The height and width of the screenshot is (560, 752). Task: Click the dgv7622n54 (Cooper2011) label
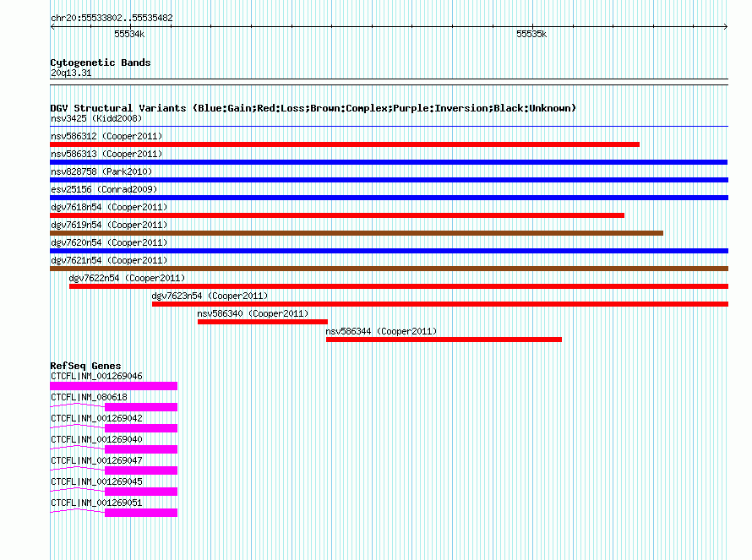[127, 278]
